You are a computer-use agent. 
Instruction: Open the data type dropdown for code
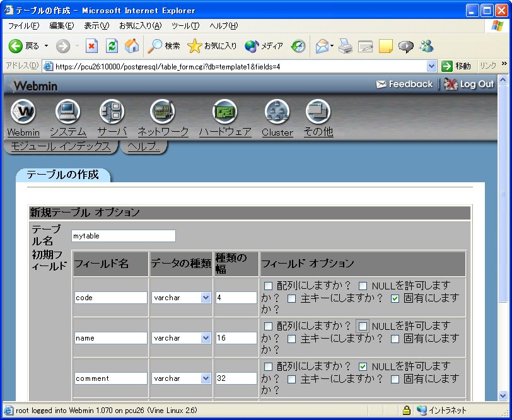pos(181,298)
